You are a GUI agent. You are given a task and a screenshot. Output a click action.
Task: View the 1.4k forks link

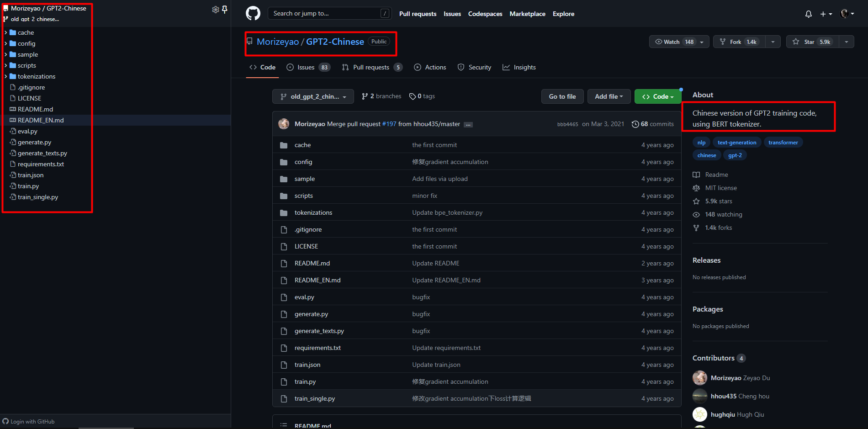[x=713, y=228]
